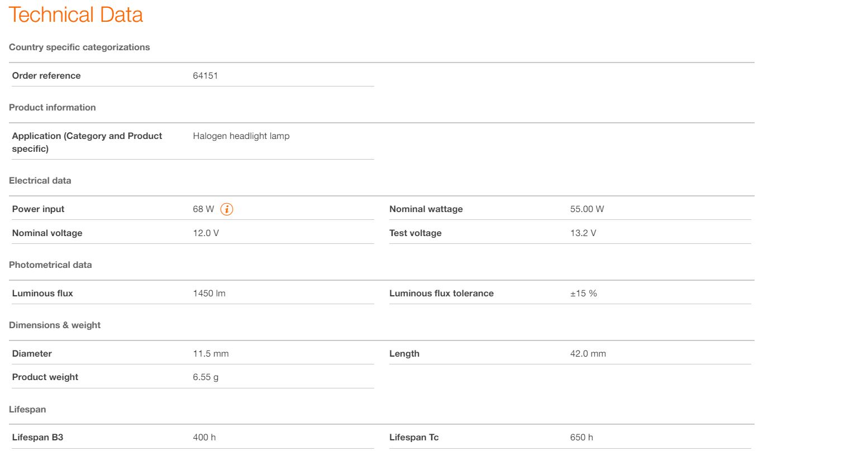Select the Nominal voltage label
This screenshot has height=461, width=868.
47,233
